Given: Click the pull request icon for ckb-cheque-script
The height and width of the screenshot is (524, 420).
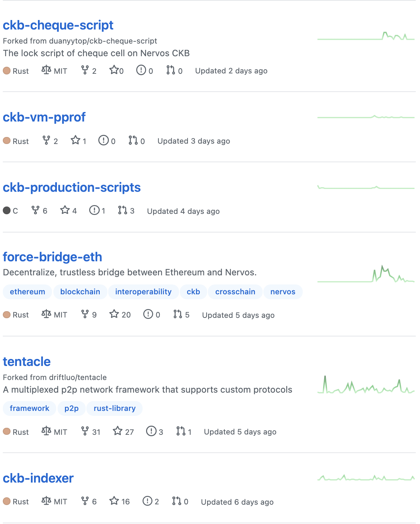Looking at the screenshot, I should (x=171, y=70).
